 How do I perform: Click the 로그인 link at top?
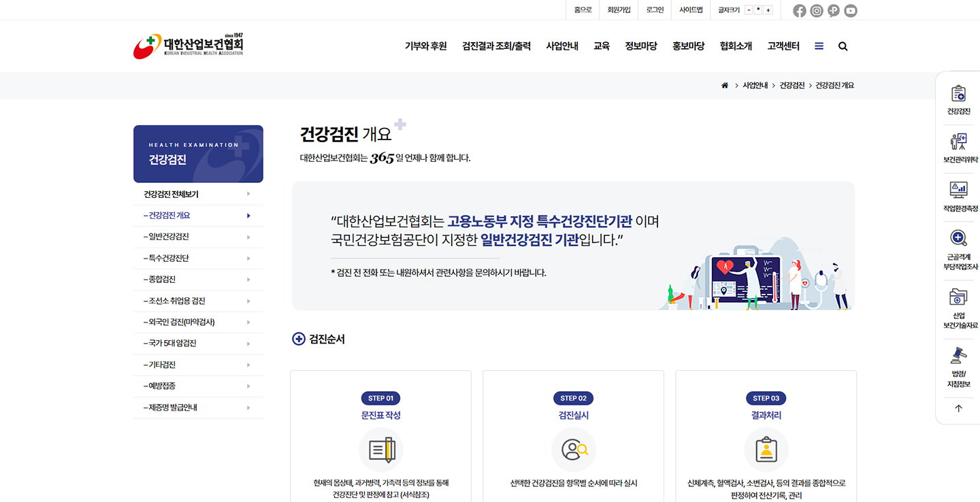(655, 10)
